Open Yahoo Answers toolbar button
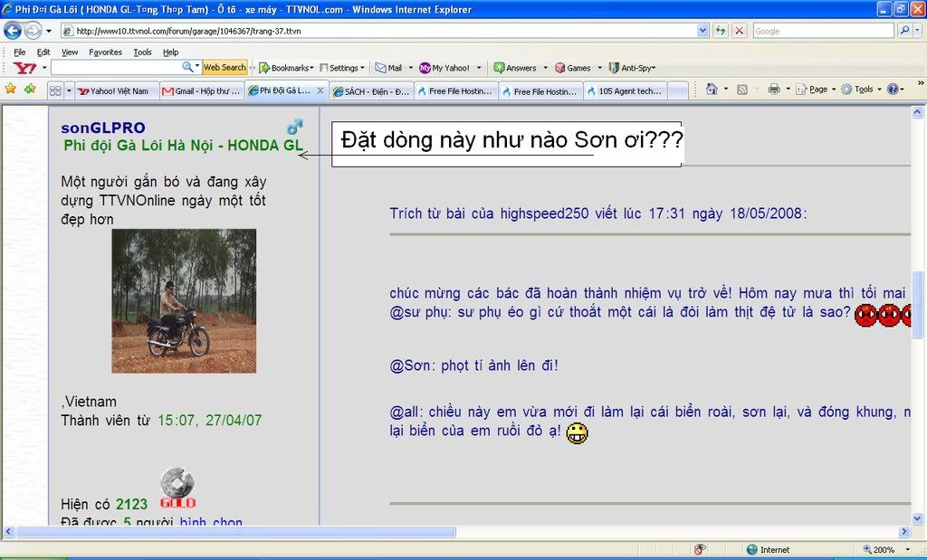The height and width of the screenshot is (560, 927). point(515,68)
